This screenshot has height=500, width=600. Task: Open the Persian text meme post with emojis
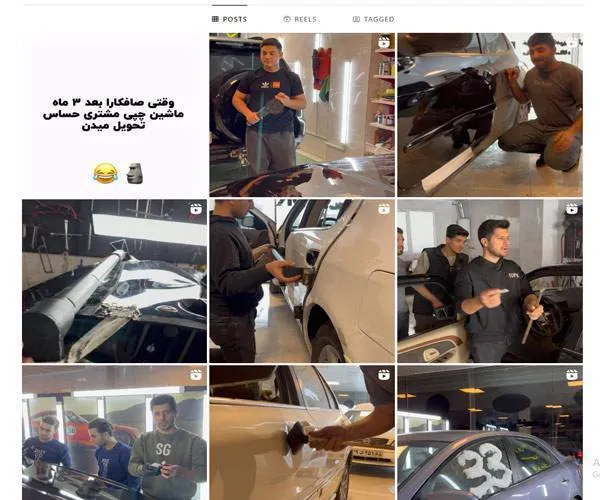(114, 115)
